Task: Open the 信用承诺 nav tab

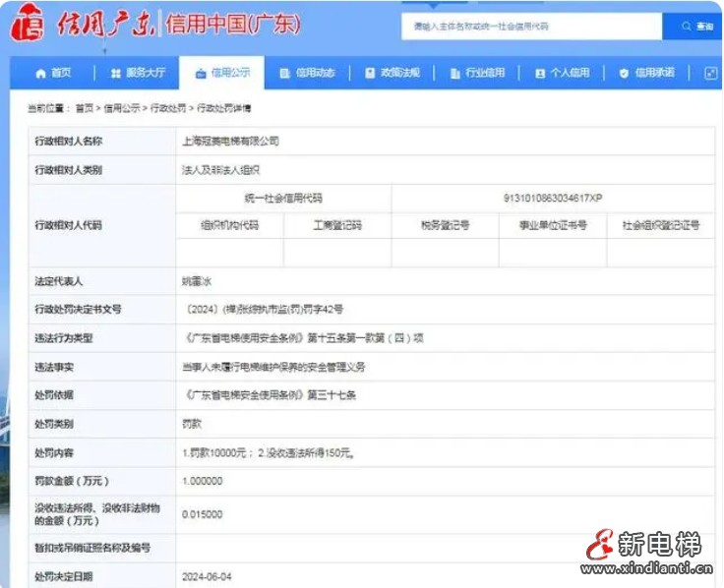Action: [x=646, y=73]
